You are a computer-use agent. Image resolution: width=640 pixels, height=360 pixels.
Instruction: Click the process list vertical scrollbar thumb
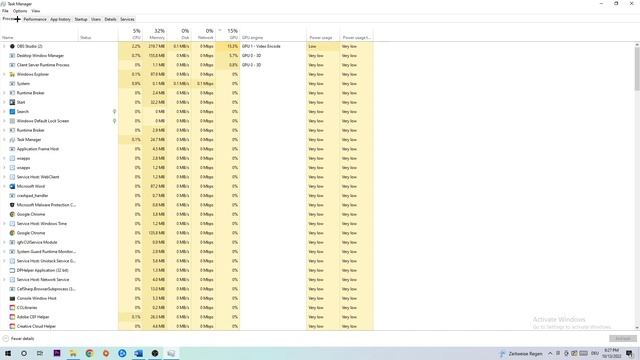click(637, 69)
